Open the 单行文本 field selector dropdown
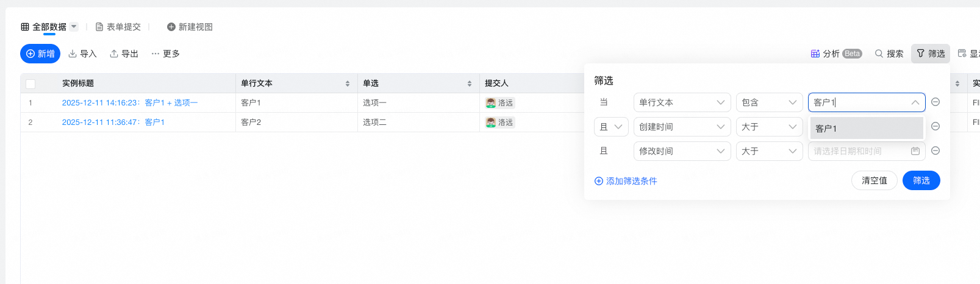This screenshot has height=284, width=980. [x=681, y=102]
